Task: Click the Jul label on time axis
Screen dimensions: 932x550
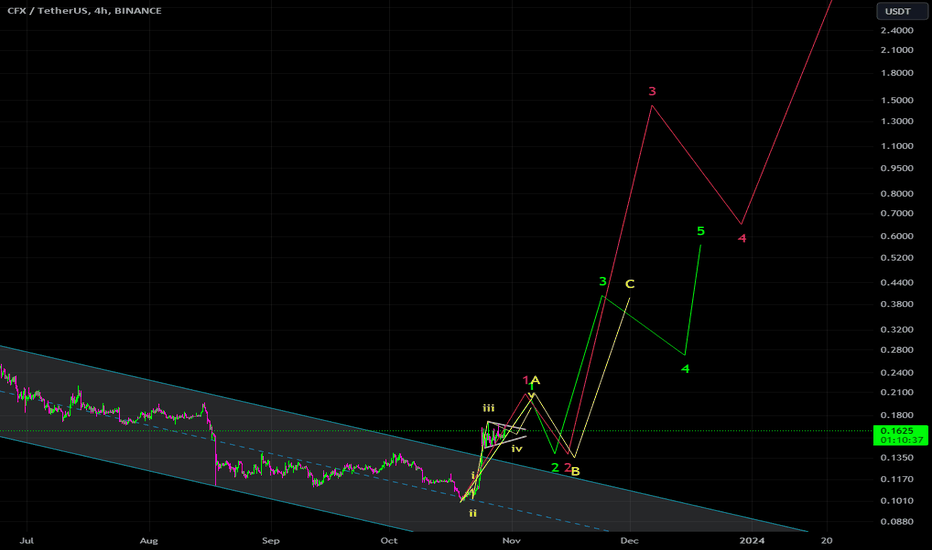Action: point(26,541)
